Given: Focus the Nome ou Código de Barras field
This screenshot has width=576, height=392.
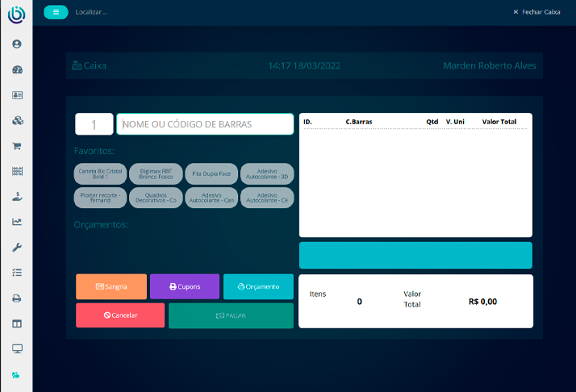Looking at the screenshot, I should 205,124.
